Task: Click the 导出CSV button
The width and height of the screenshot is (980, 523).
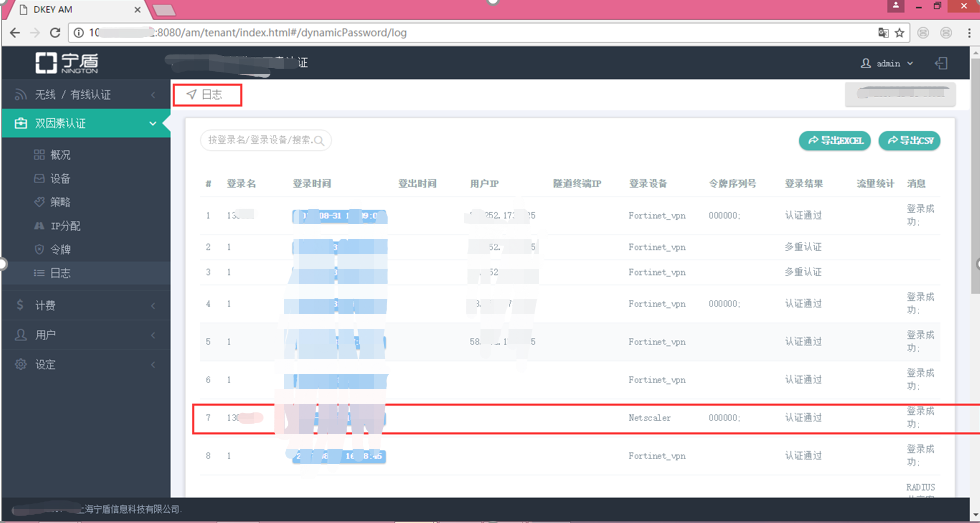Action: pyautogui.click(x=909, y=141)
